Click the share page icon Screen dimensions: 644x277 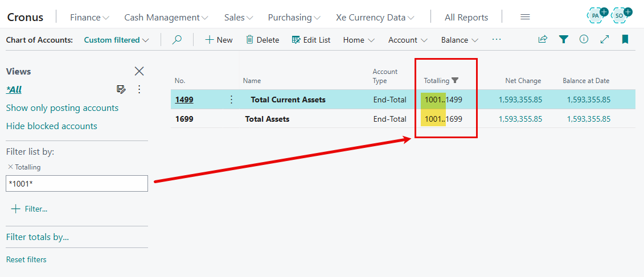point(543,40)
